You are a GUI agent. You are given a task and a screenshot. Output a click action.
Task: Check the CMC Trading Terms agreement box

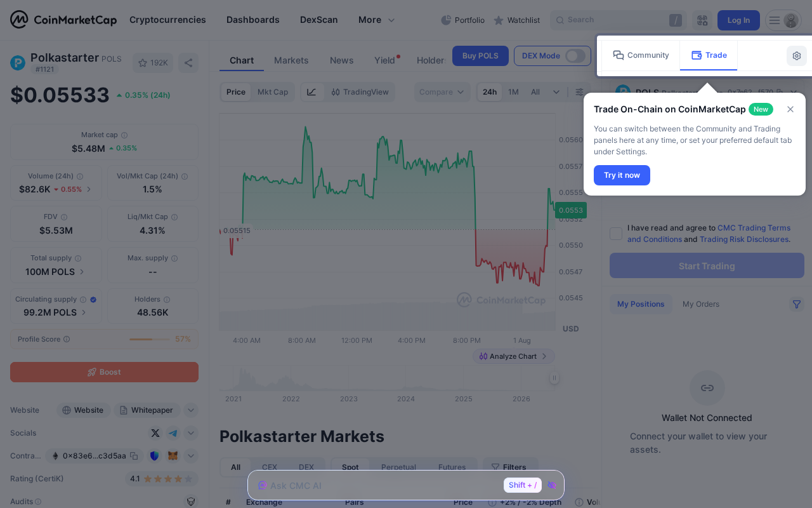click(x=616, y=234)
